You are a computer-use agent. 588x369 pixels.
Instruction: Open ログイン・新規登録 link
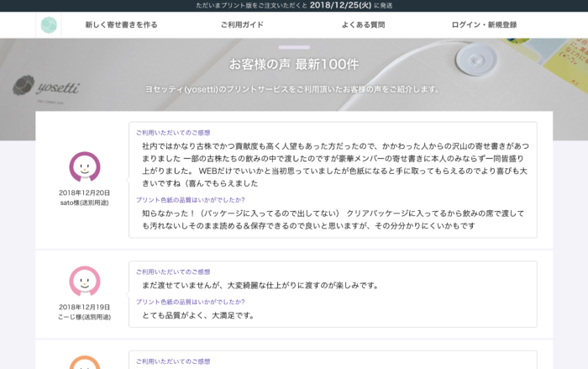[484, 24]
